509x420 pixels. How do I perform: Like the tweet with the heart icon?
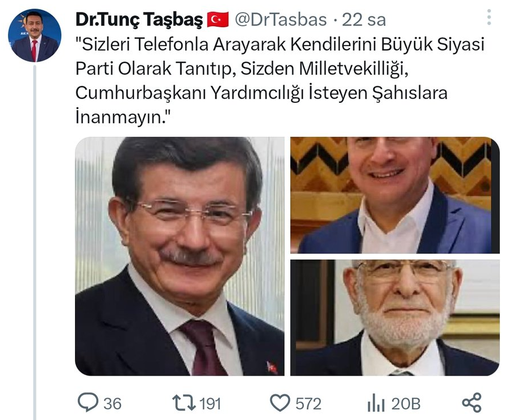(x=280, y=402)
